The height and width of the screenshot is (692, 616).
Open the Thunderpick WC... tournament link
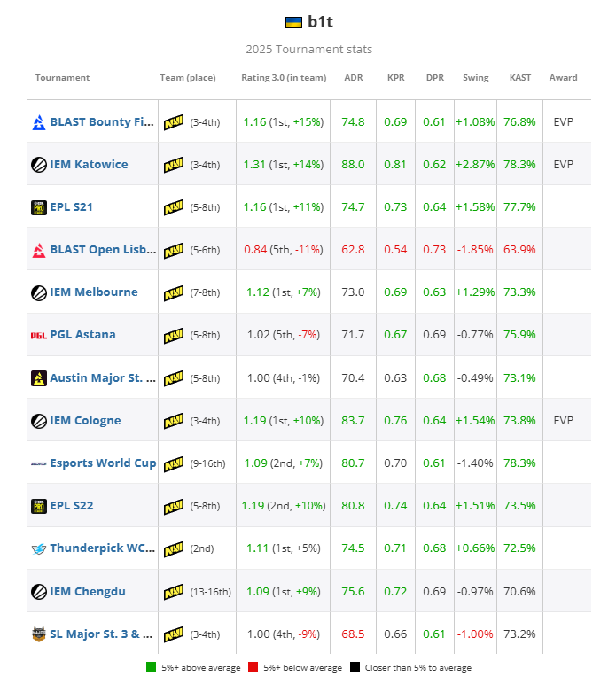point(103,548)
